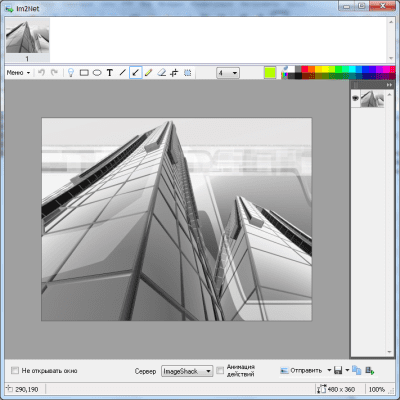Select the light bulb highlight tool

click(71, 73)
